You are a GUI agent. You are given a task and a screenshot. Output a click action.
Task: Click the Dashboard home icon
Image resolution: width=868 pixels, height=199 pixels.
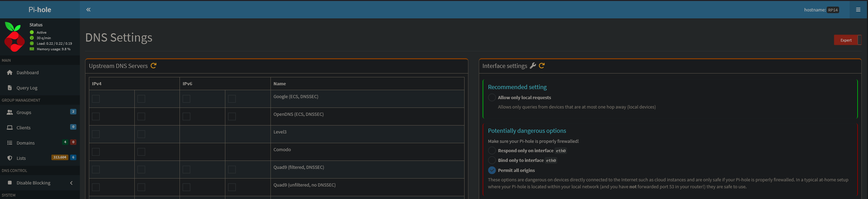point(10,72)
